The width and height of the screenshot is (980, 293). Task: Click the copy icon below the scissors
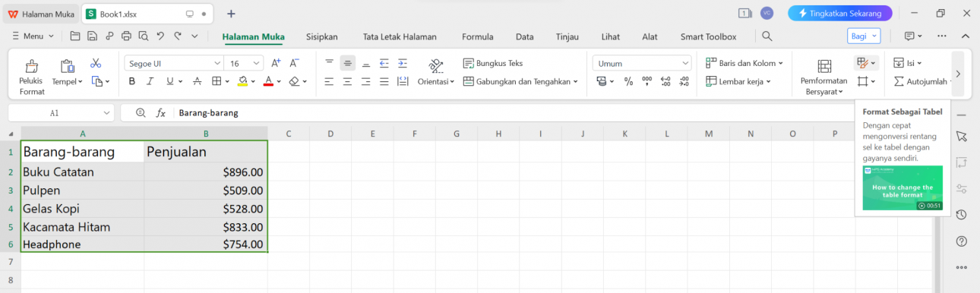click(x=96, y=81)
